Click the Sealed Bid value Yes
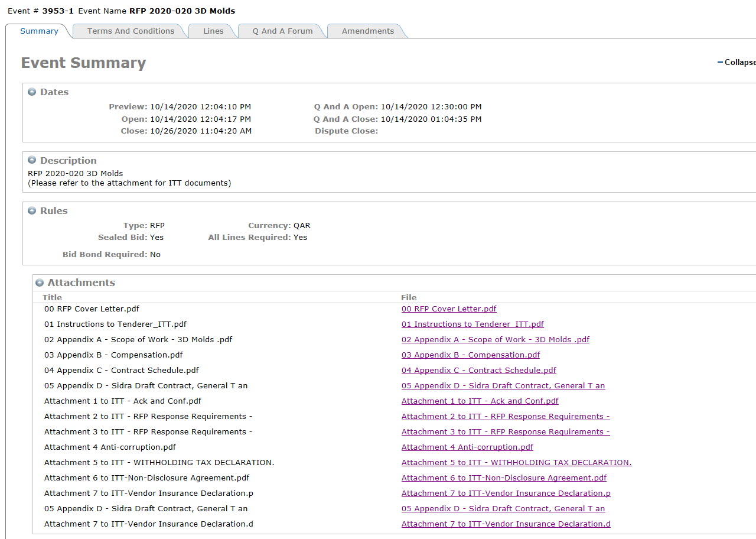The width and height of the screenshot is (756, 539). tap(157, 237)
